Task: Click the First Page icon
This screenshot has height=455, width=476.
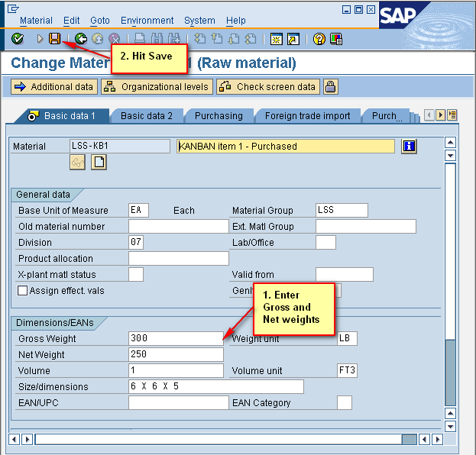Action: 199,39
